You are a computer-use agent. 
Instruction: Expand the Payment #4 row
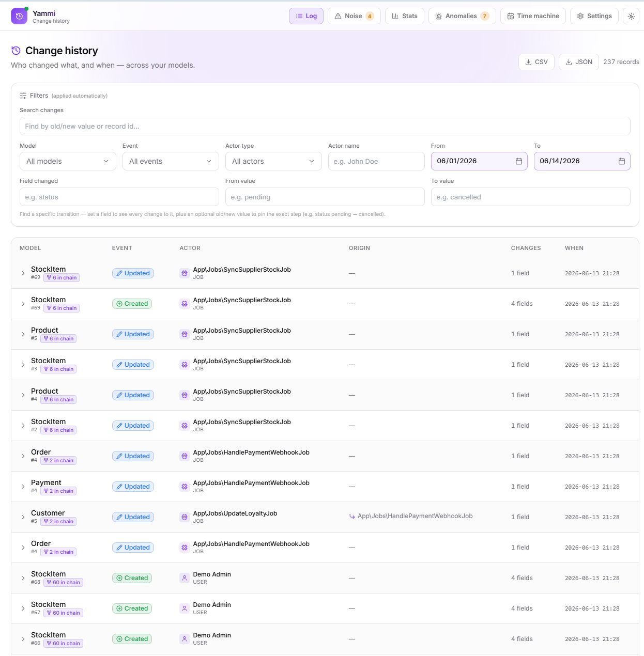pos(23,487)
